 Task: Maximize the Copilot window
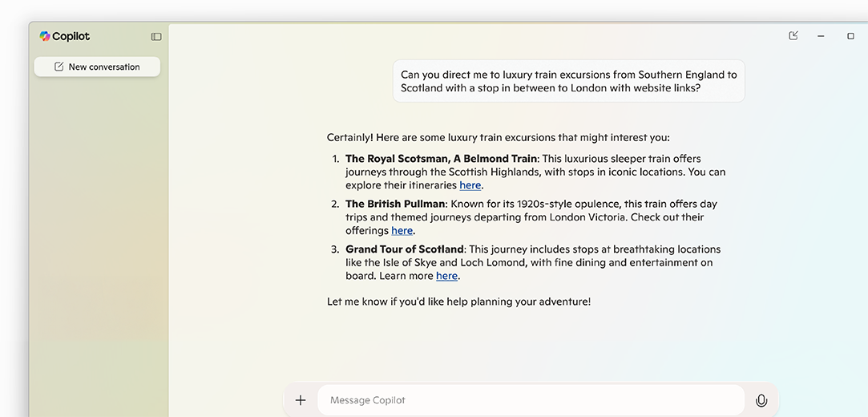pos(850,36)
